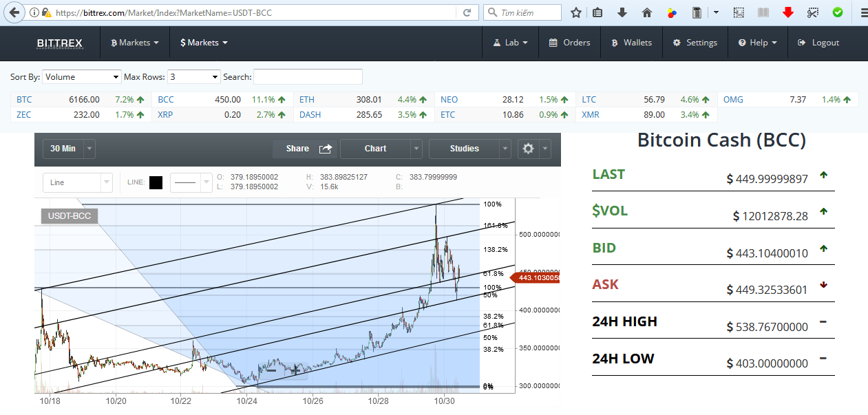Open the BTC market link

pos(24,100)
